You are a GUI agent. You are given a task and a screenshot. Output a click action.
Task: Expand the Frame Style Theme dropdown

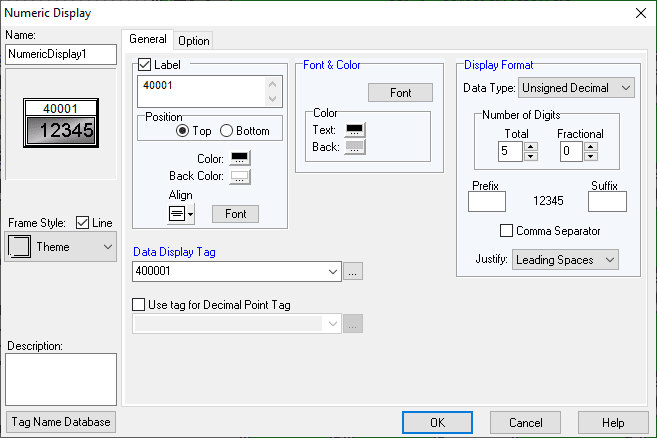click(x=61, y=246)
